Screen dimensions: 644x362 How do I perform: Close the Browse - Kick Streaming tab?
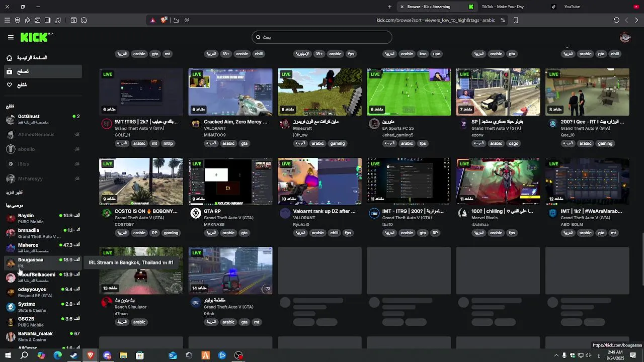[402, 7]
